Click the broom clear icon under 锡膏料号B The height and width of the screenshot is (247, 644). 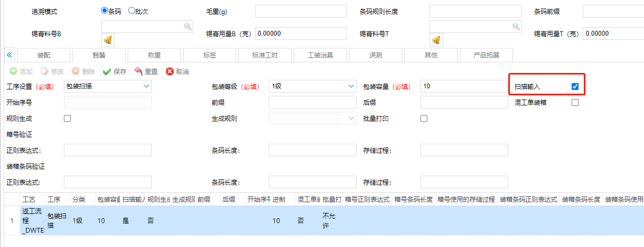[x=108, y=40]
